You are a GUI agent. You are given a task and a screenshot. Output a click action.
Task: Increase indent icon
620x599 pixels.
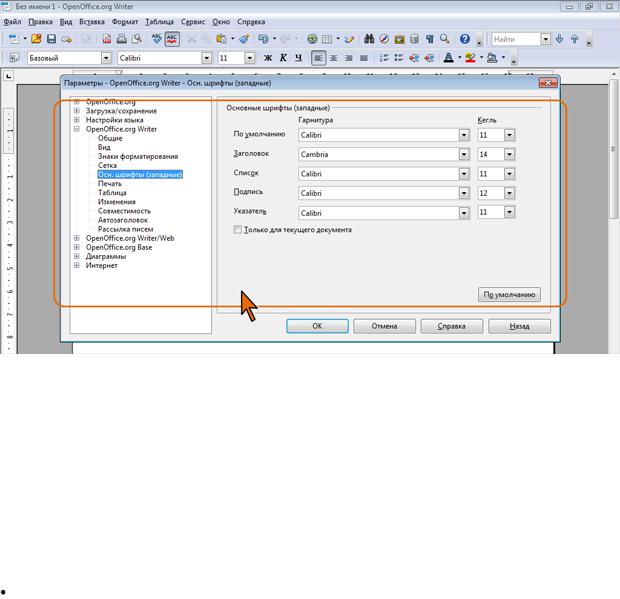(x=429, y=58)
